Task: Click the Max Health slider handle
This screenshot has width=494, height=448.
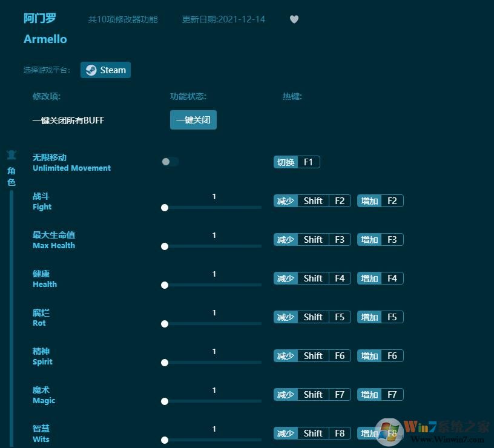Action: [165, 246]
